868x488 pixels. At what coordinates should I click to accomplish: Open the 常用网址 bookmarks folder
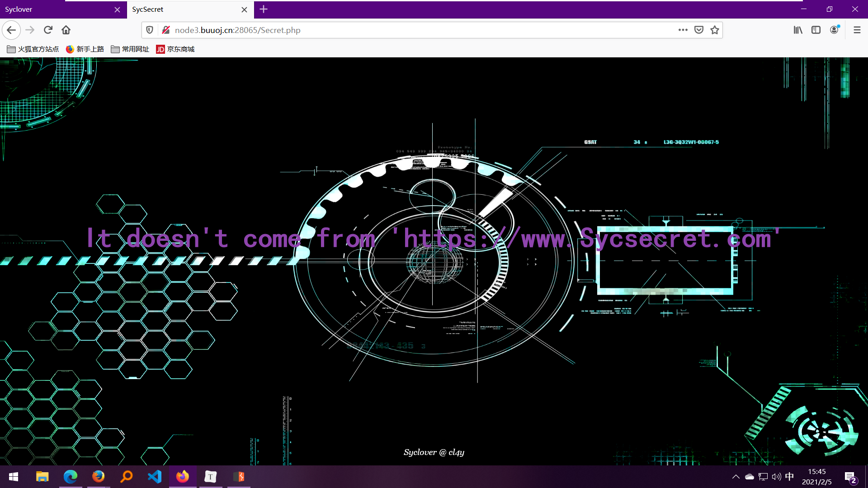click(130, 49)
